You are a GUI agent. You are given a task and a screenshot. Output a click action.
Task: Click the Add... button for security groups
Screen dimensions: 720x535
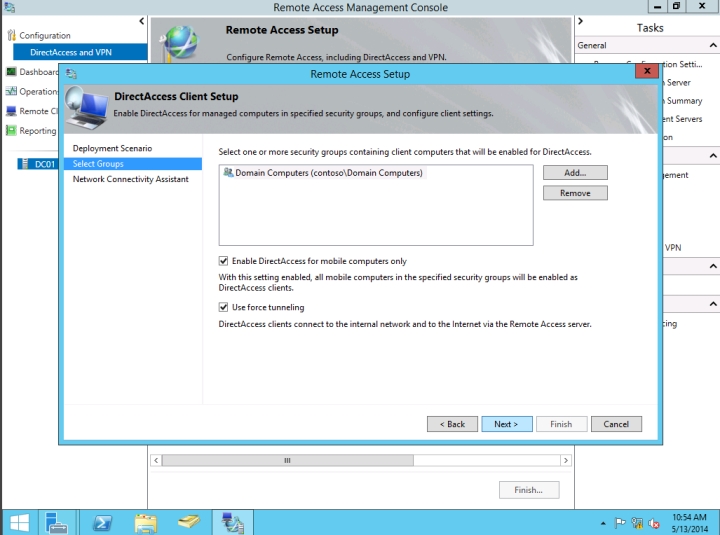coord(575,173)
